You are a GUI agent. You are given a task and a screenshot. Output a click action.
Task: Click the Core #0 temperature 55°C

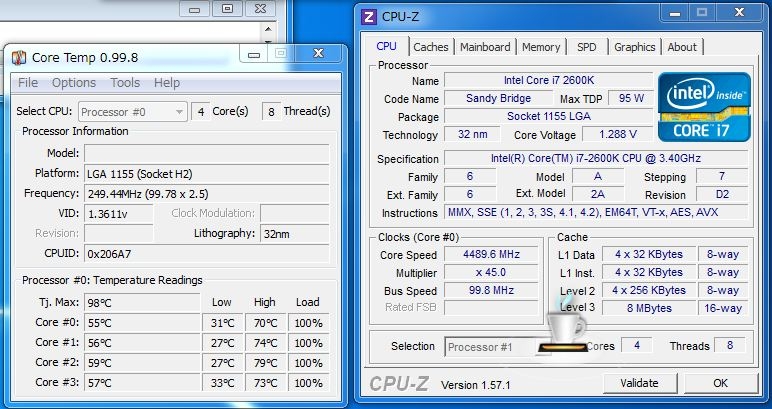[x=142, y=323]
